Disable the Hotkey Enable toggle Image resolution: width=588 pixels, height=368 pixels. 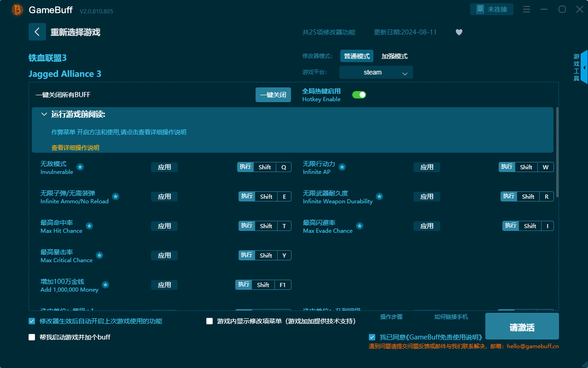tap(359, 94)
